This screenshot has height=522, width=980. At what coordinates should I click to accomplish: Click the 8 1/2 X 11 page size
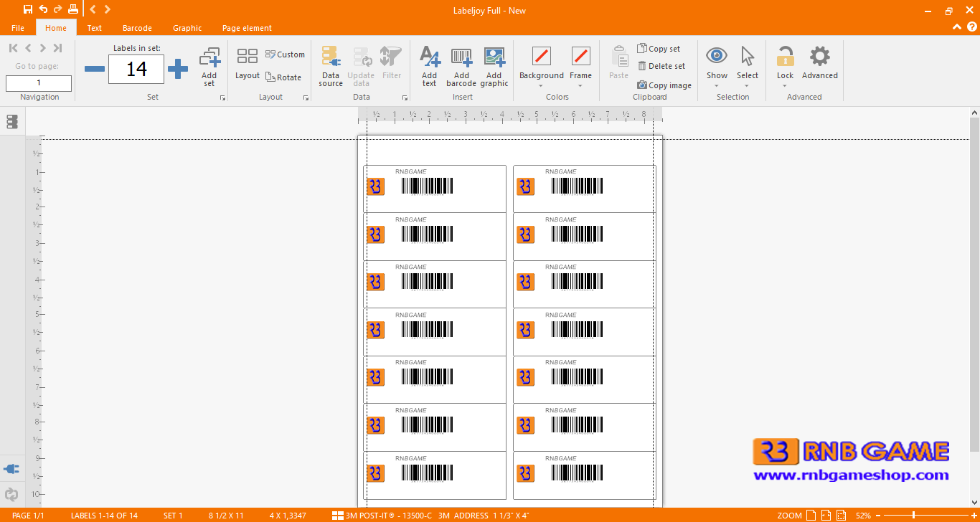tap(226, 516)
